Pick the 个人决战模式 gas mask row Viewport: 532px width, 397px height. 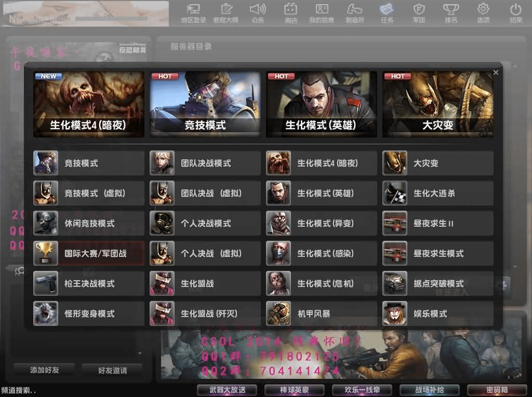[x=205, y=224]
